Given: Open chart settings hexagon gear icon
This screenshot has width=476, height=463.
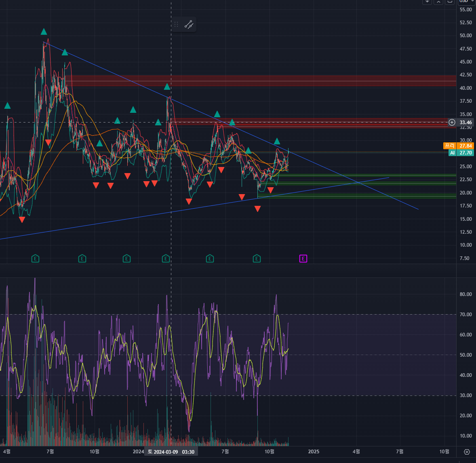Looking at the screenshot, I should coord(467,452).
